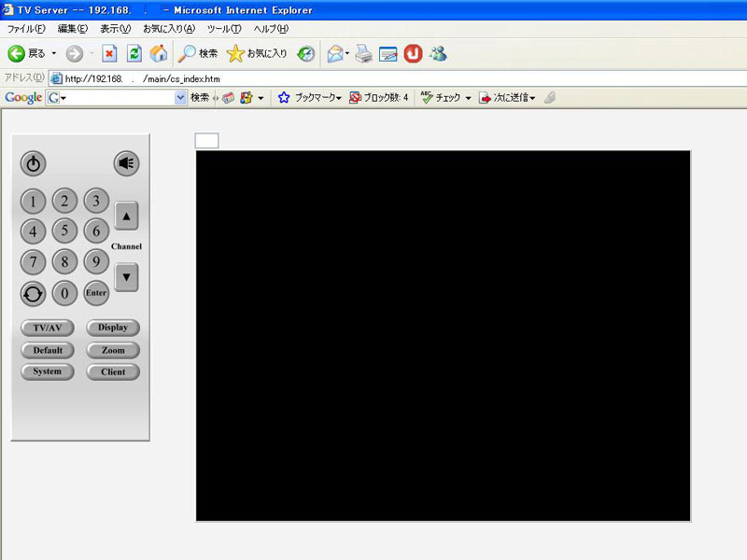Open the ツール(T) menu

[224, 29]
